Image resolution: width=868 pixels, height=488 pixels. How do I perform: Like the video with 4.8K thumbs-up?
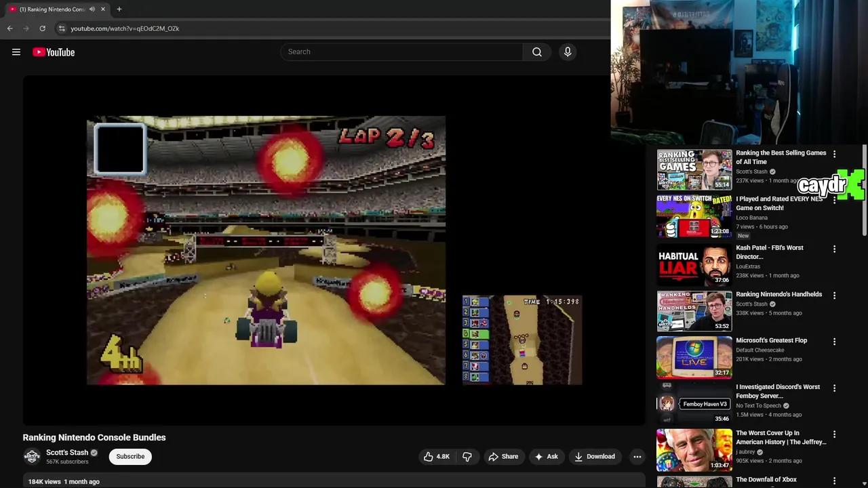[x=437, y=457]
